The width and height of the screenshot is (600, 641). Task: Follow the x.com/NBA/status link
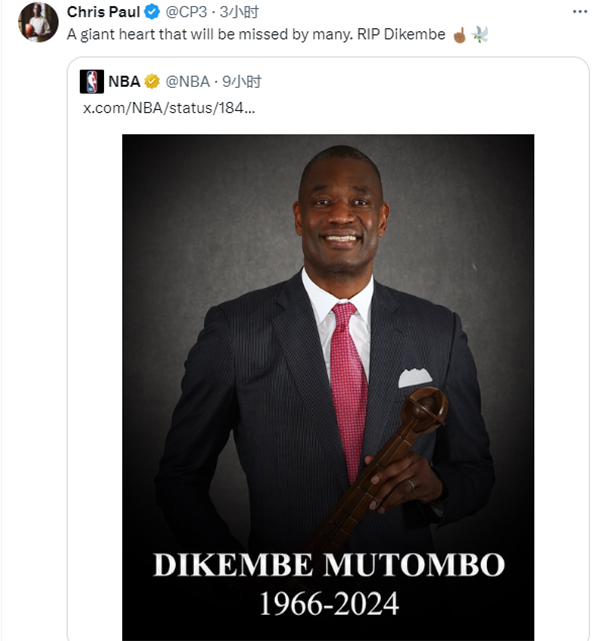168,106
